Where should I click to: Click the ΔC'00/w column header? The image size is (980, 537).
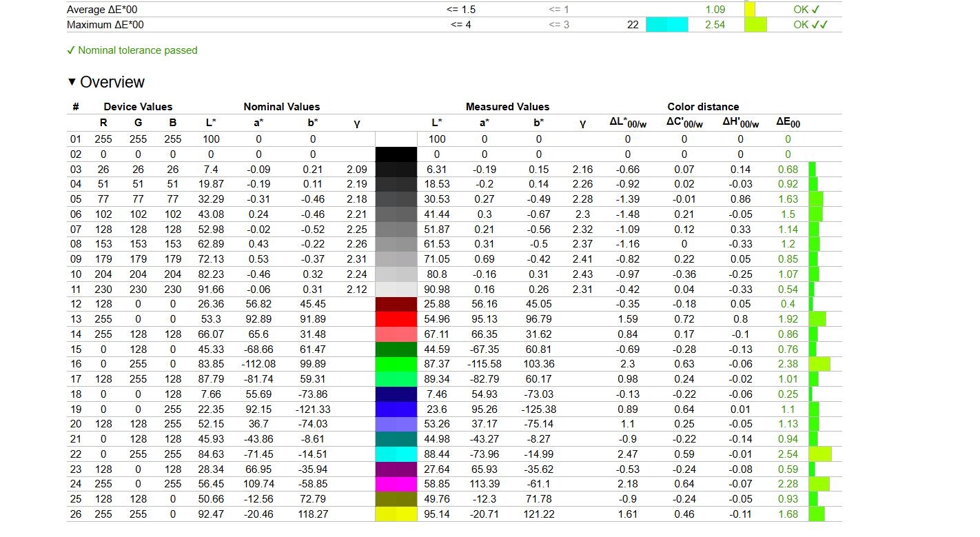(684, 123)
